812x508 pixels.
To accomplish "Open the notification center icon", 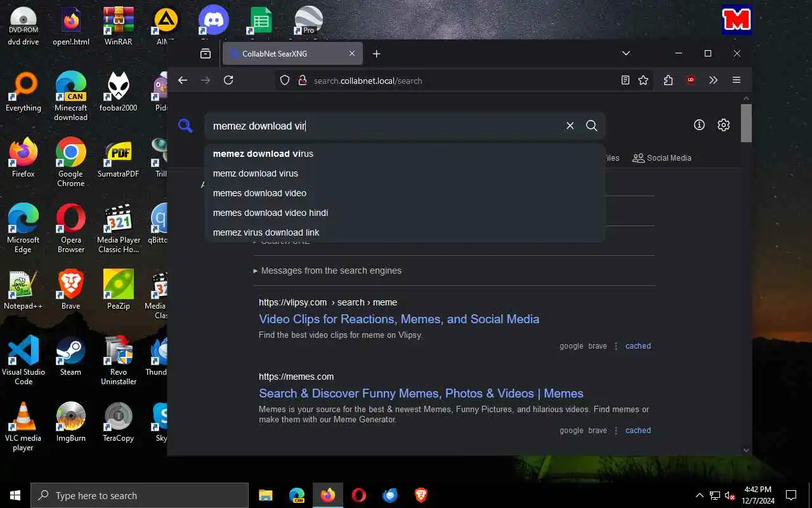I will (791, 495).
